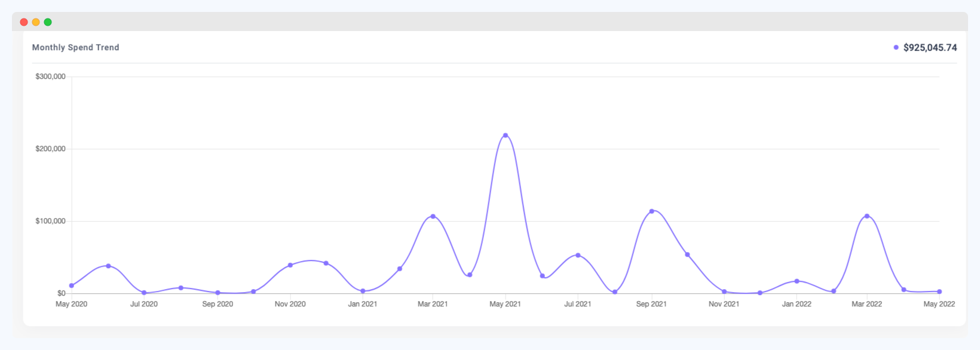Click the $100,000 y-axis label

[x=50, y=221]
